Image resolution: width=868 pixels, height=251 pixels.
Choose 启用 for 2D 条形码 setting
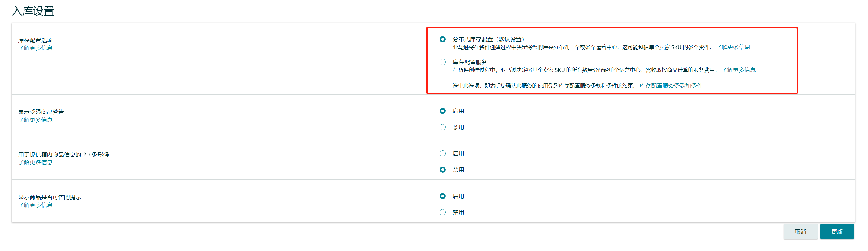point(442,154)
